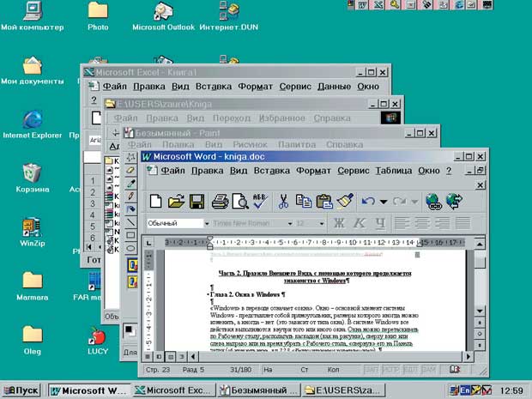
Task: Toggle underline with the Ч button
Action: coord(380,223)
